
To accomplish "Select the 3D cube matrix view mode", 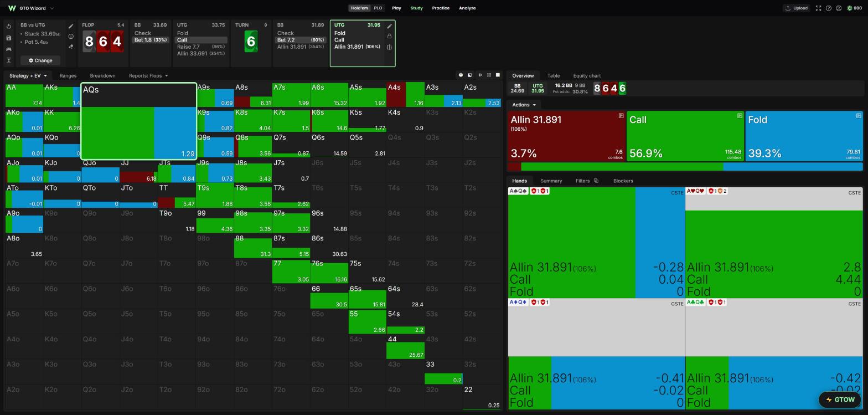I will [461, 75].
